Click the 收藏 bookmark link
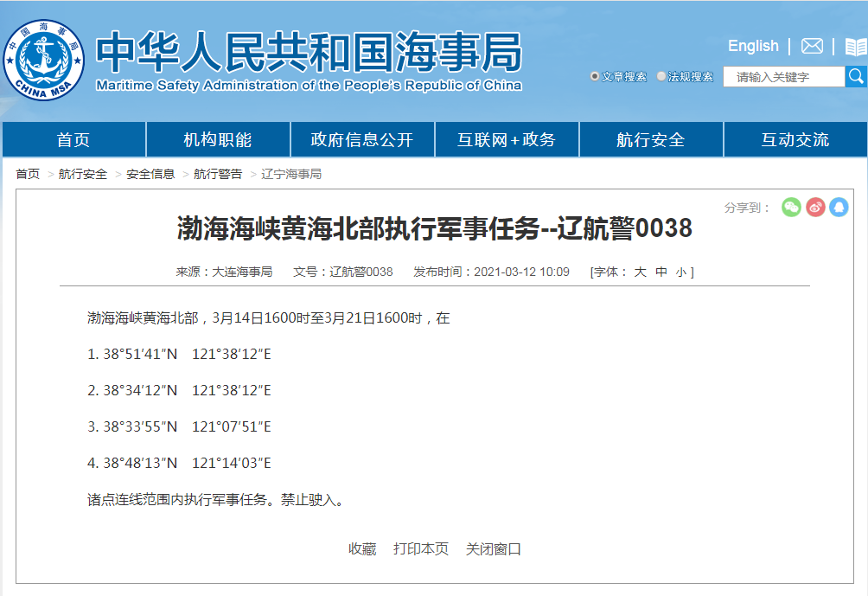Image resolution: width=868 pixels, height=596 pixels. [x=362, y=549]
